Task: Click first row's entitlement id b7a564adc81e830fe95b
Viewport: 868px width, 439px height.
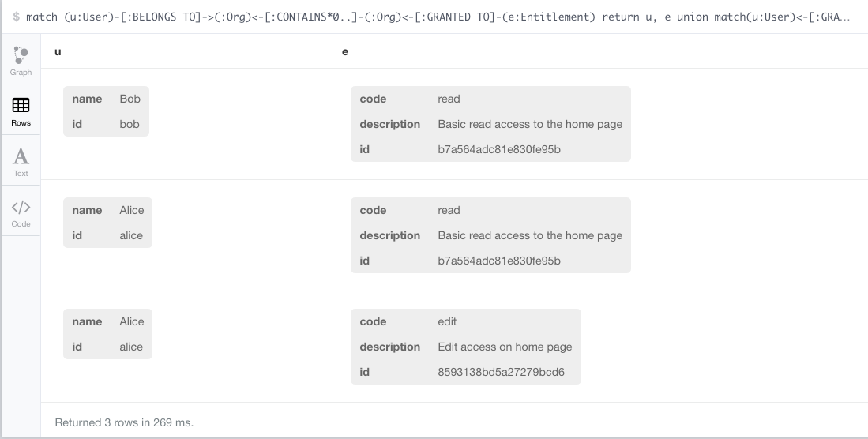Action: [x=499, y=149]
